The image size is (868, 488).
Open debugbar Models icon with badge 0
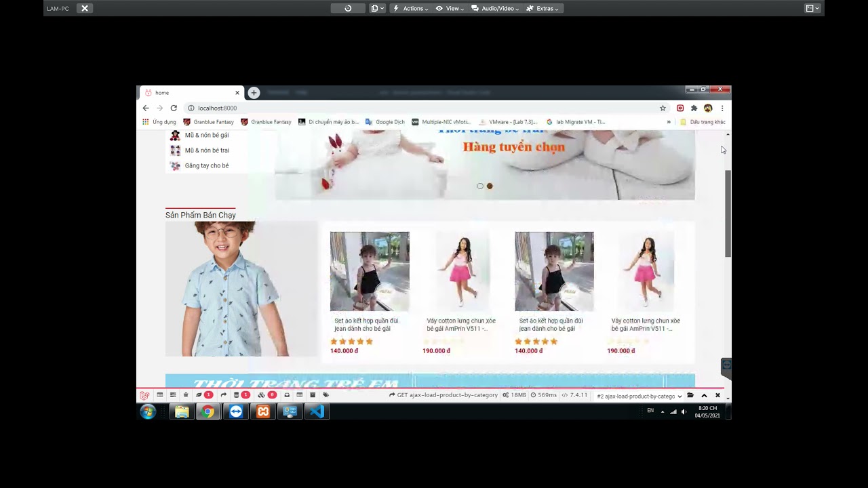(x=267, y=395)
